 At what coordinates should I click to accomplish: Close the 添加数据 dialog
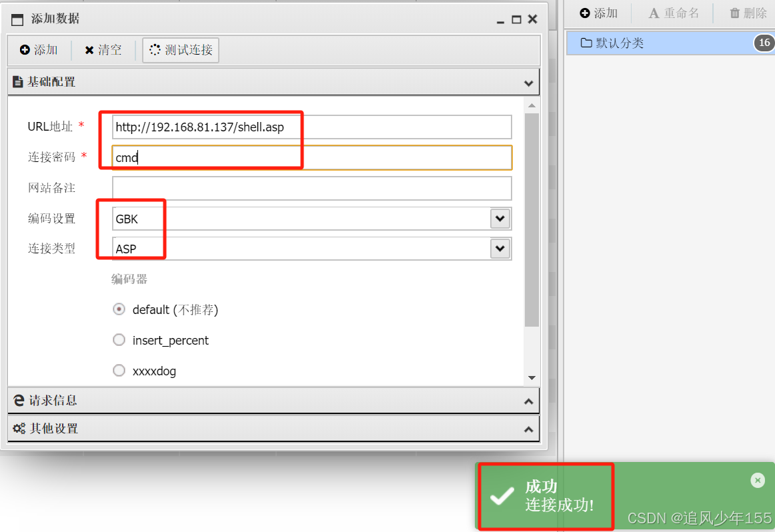coord(532,19)
